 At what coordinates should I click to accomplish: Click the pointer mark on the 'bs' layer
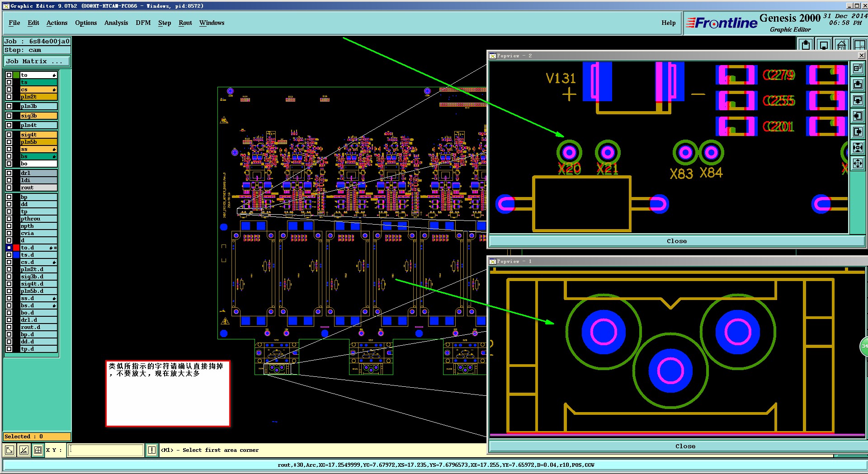(x=54, y=156)
